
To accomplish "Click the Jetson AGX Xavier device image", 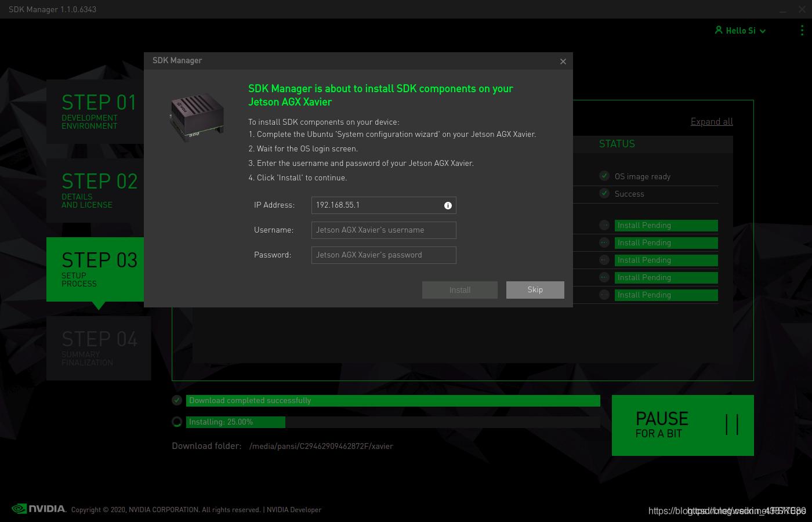I will pos(197,118).
